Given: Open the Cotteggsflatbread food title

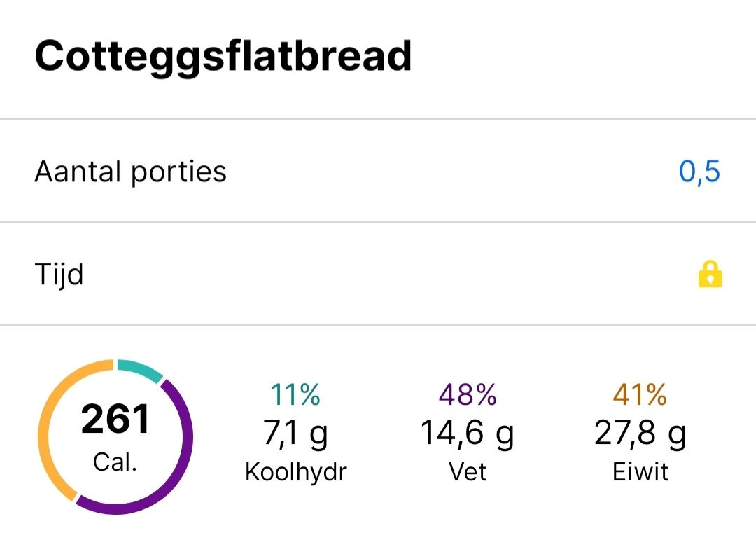Looking at the screenshot, I should (224, 56).
